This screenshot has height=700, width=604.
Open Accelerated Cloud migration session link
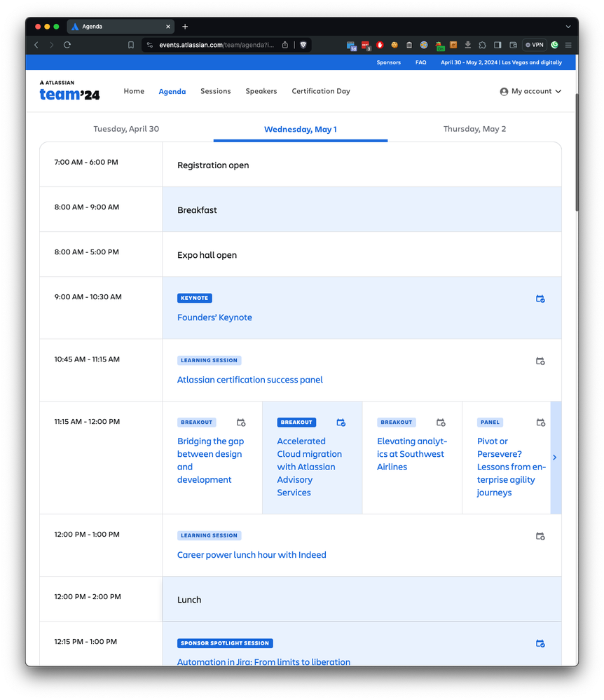coord(310,467)
